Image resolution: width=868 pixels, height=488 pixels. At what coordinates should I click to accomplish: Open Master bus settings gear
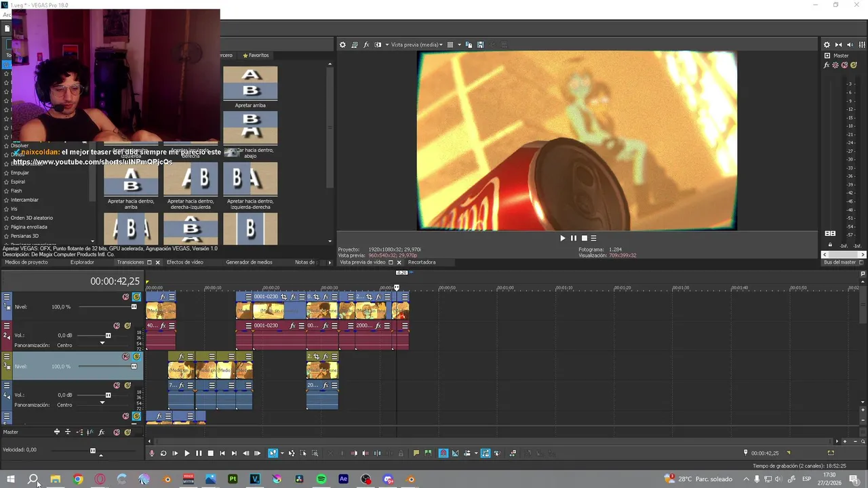(827, 45)
